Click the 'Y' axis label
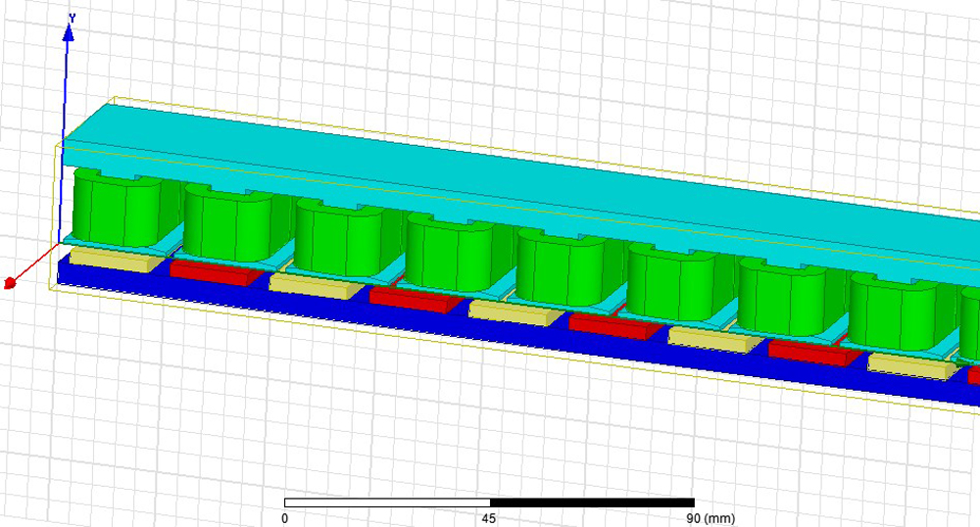 [72, 18]
